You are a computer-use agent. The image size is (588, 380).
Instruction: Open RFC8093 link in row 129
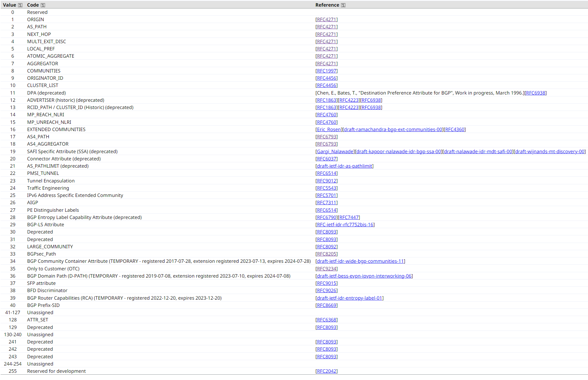[x=326, y=327]
